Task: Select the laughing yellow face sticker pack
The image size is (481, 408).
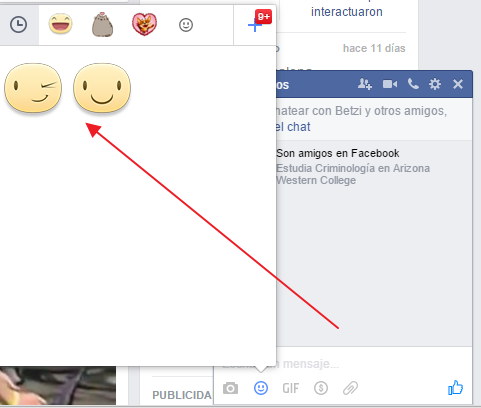Action: click(x=60, y=24)
